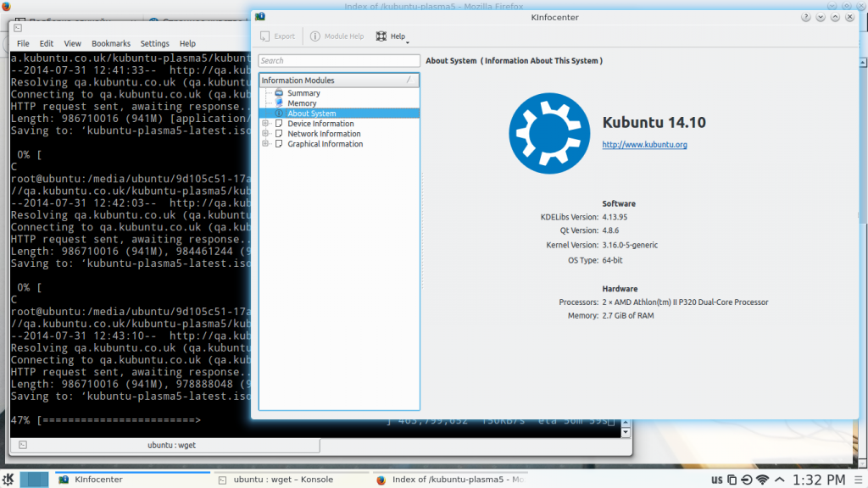
Task: Click the OS Type value 64-bit
Action: (612, 260)
